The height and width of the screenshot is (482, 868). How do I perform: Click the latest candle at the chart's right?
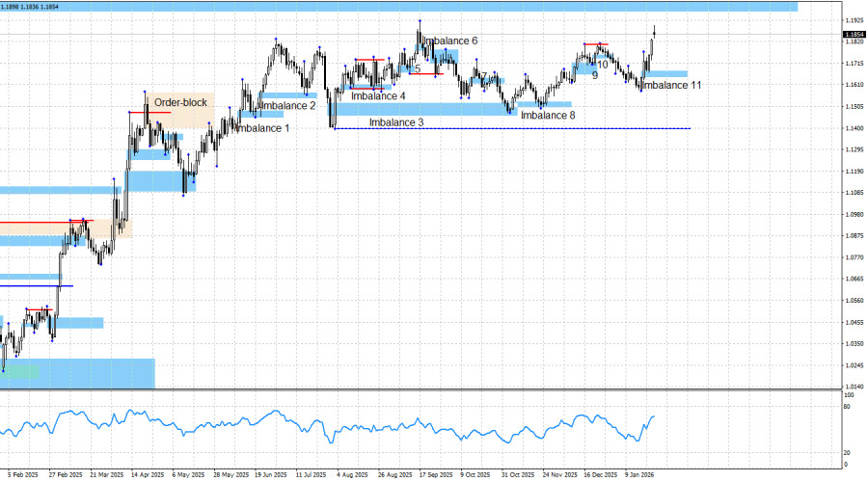coord(654,31)
